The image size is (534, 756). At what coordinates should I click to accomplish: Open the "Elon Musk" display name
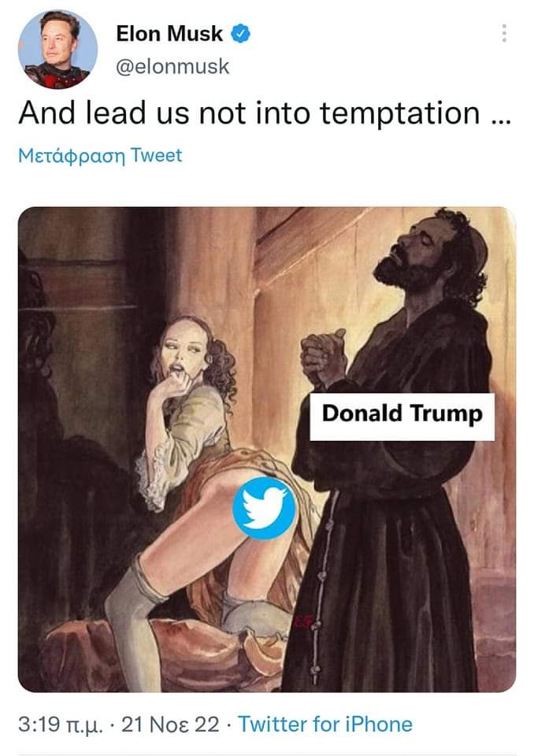pyautogui.click(x=169, y=34)
